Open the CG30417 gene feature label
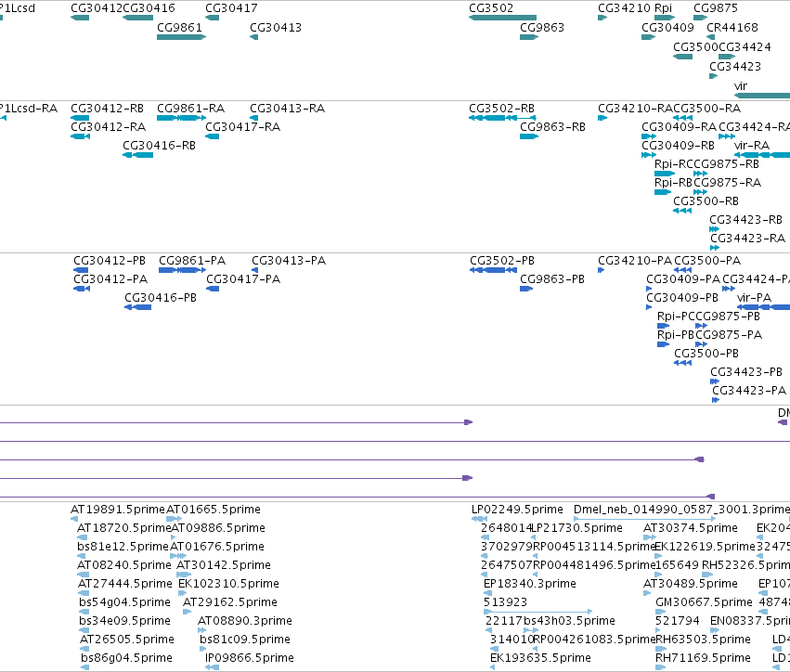790x672 pixels. point(231,8)
